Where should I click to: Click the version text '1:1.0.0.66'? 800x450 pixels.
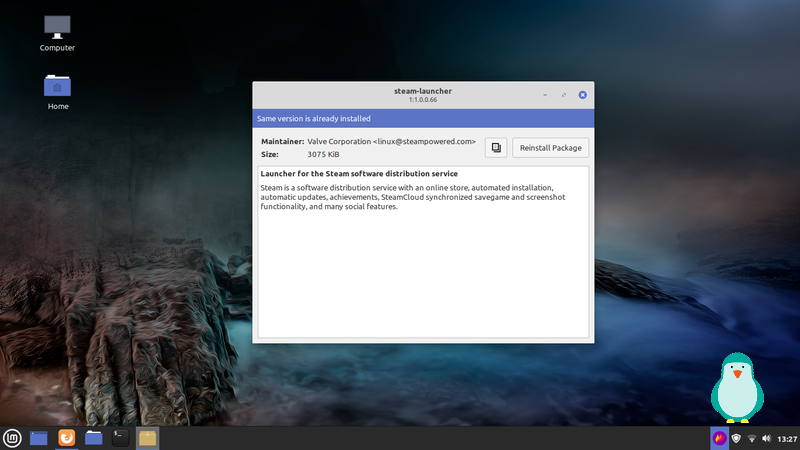422,100
